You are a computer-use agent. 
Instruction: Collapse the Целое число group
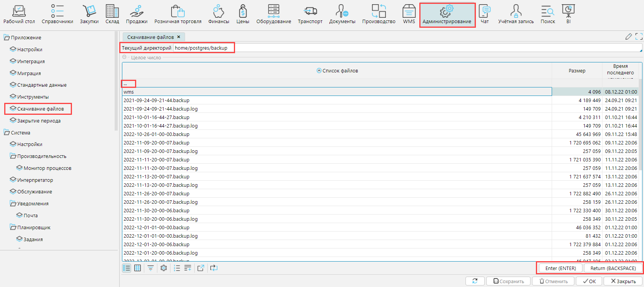(124, 57)
